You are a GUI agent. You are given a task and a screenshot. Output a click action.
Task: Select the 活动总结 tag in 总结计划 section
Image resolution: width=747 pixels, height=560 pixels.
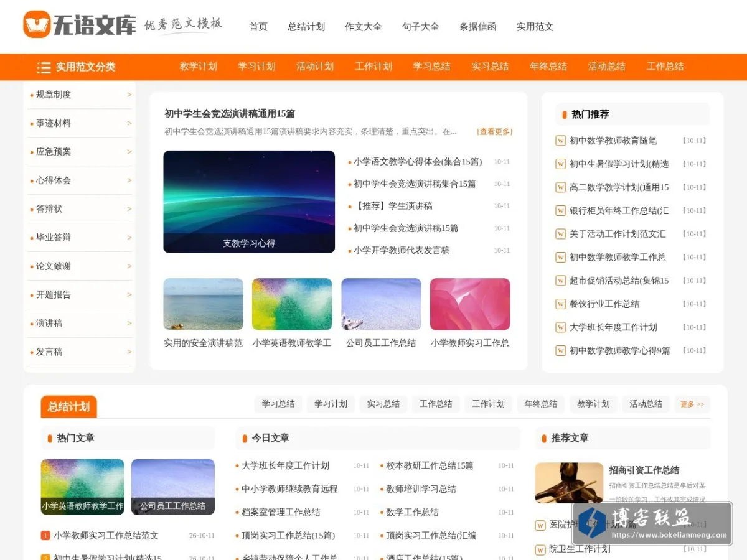coord(646,404)
